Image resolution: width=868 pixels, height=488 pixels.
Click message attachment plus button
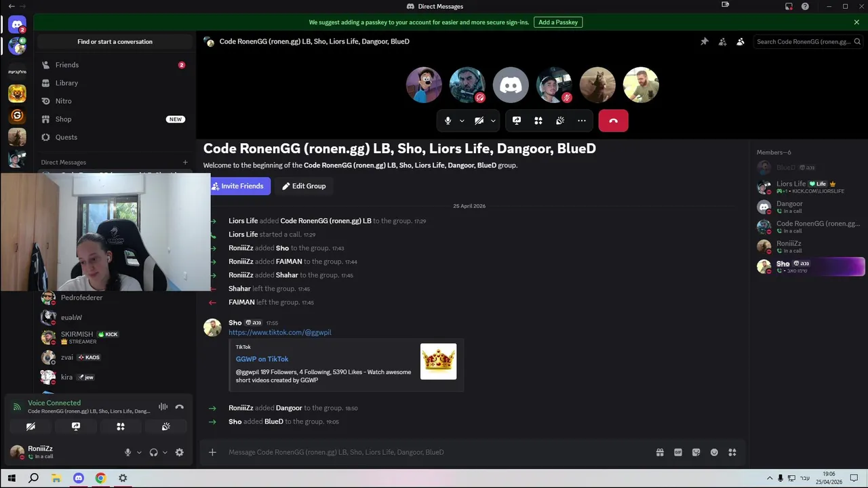coord(212,452)
